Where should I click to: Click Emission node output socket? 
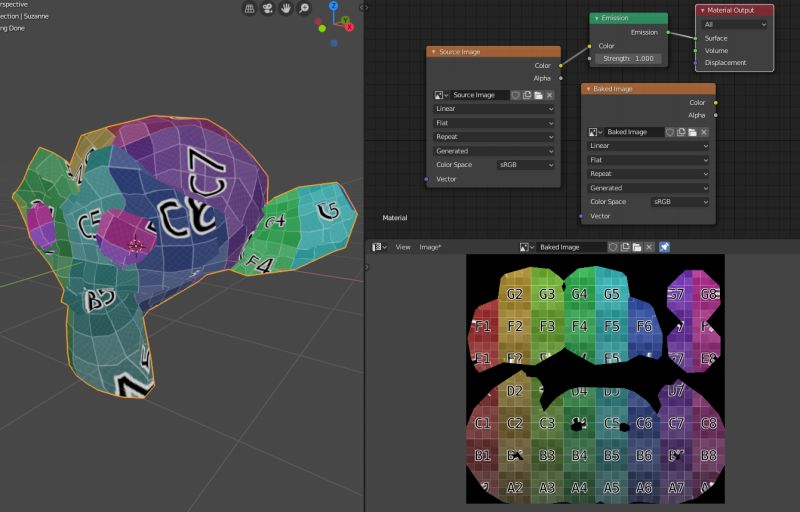[668, 33]
